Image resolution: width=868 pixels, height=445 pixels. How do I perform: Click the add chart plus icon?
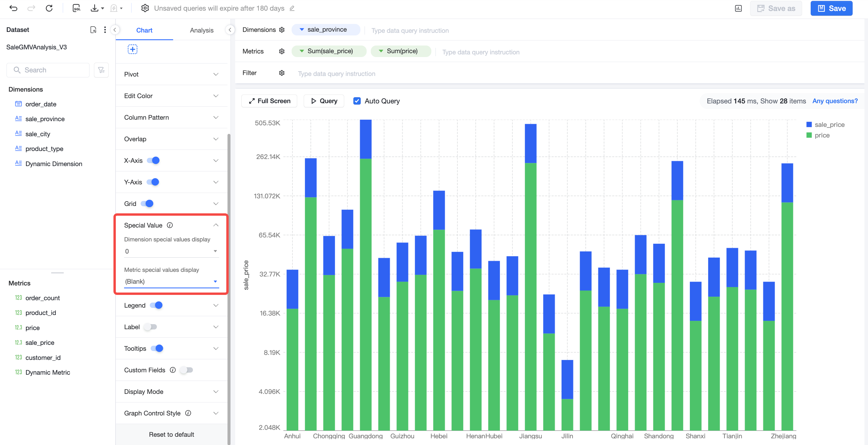[x=132, y=50]
